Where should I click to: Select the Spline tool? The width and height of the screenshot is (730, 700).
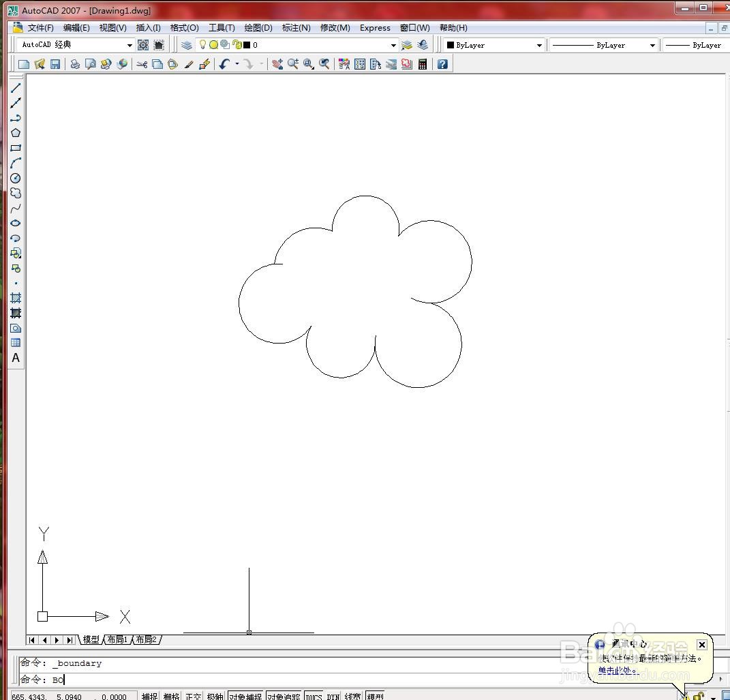tap(16, 208)
